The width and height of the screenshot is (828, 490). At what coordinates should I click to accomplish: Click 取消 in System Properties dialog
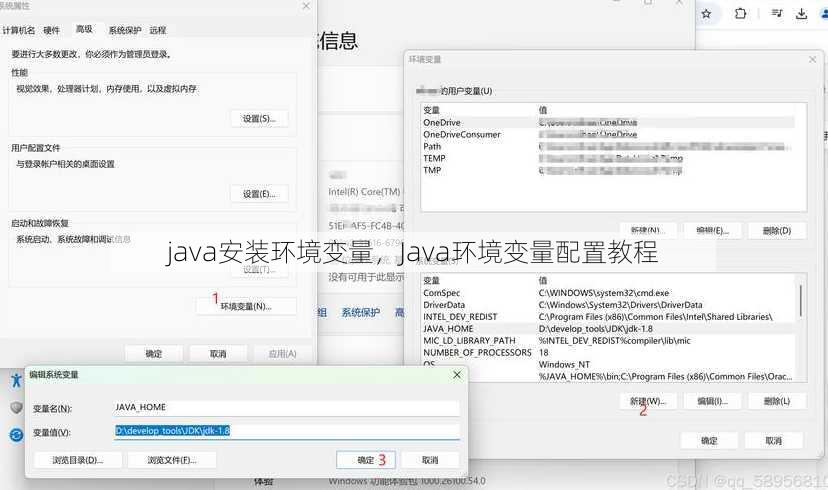218,353
